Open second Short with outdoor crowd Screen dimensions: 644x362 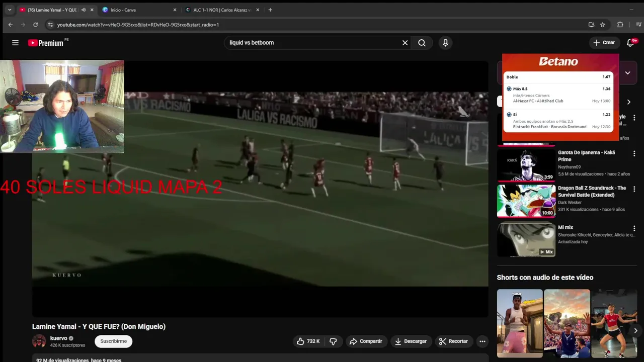[x=567, y=323]
